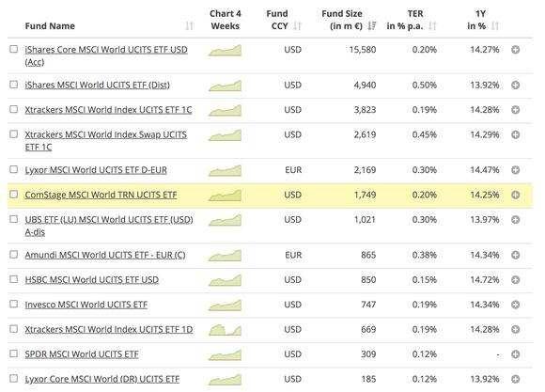Tick Xtrackers MSCI World Index 1C checkbox
Viewport: 545px width, 392px height.
[13, 109]
